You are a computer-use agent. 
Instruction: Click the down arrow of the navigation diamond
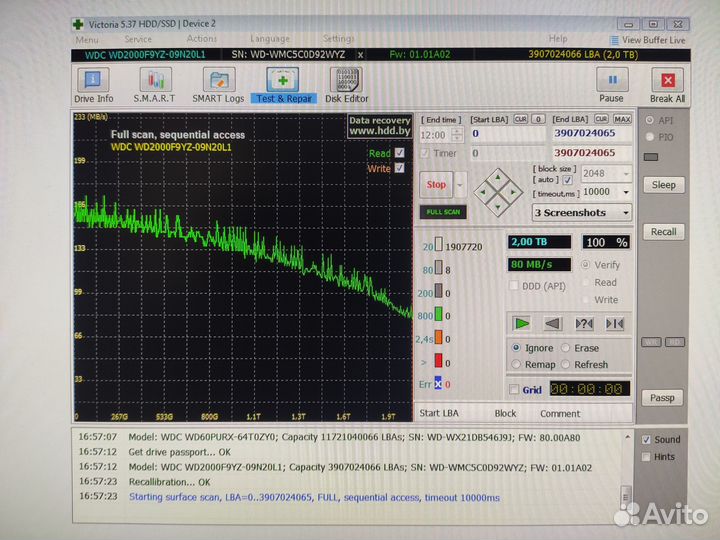point(498,208)
